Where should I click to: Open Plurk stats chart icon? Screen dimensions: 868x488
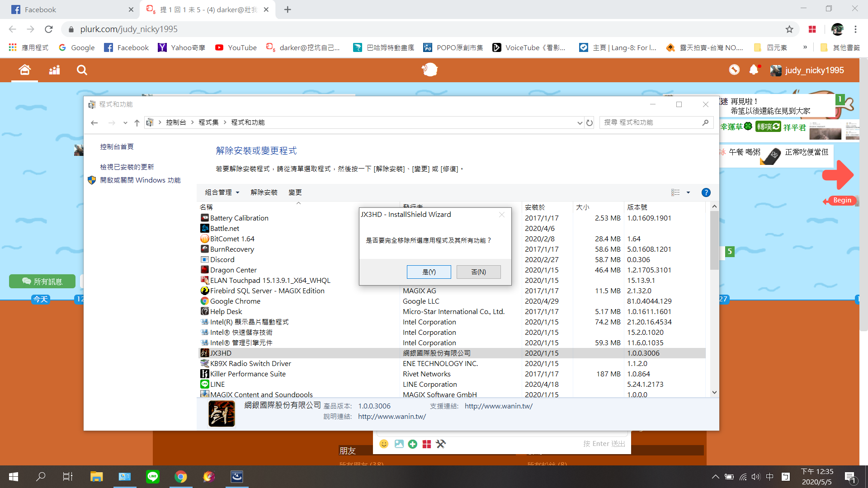55,70
